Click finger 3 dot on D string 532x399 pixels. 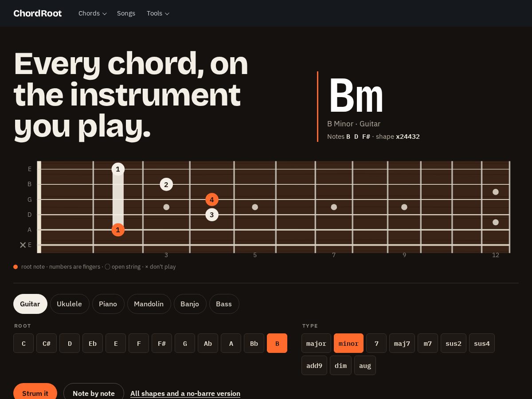tap(212, 215)
